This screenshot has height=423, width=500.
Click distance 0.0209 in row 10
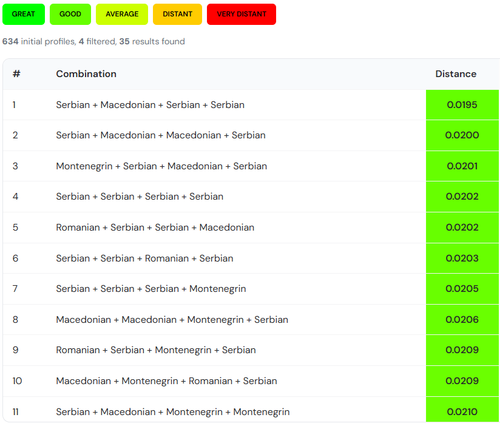pyautogui.click(x=462, y=381)
